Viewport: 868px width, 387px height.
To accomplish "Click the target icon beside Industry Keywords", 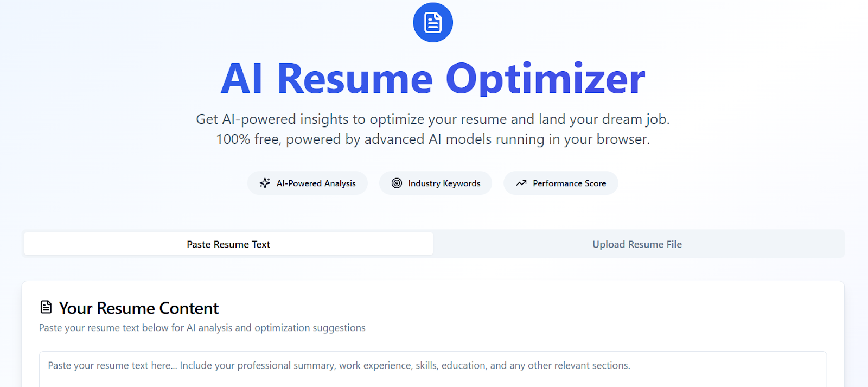I will point(397,183).
